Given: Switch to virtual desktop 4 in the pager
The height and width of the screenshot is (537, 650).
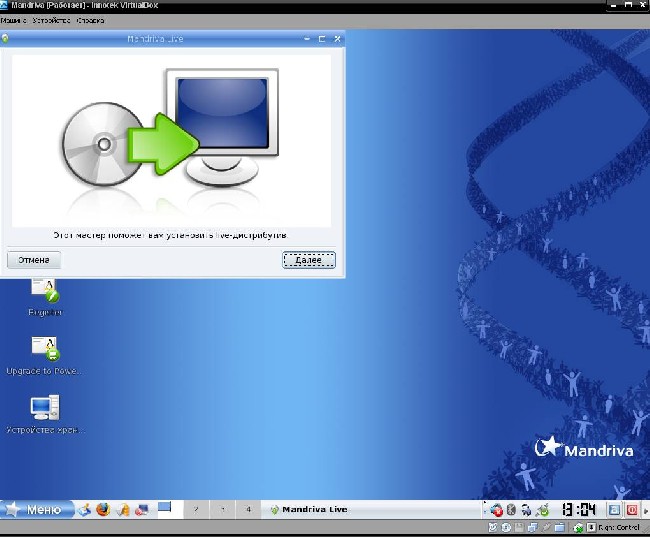Looking at the screenshot, I should click(248, 509).
